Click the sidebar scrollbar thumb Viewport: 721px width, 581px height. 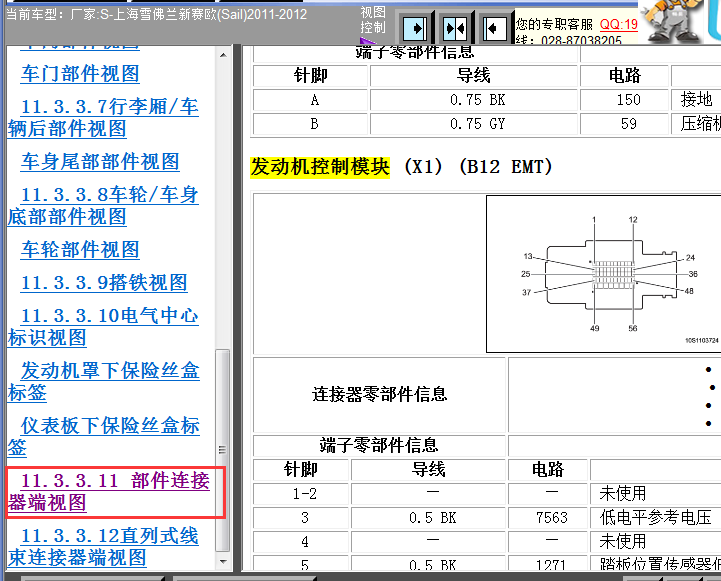(x=223, y=450)
